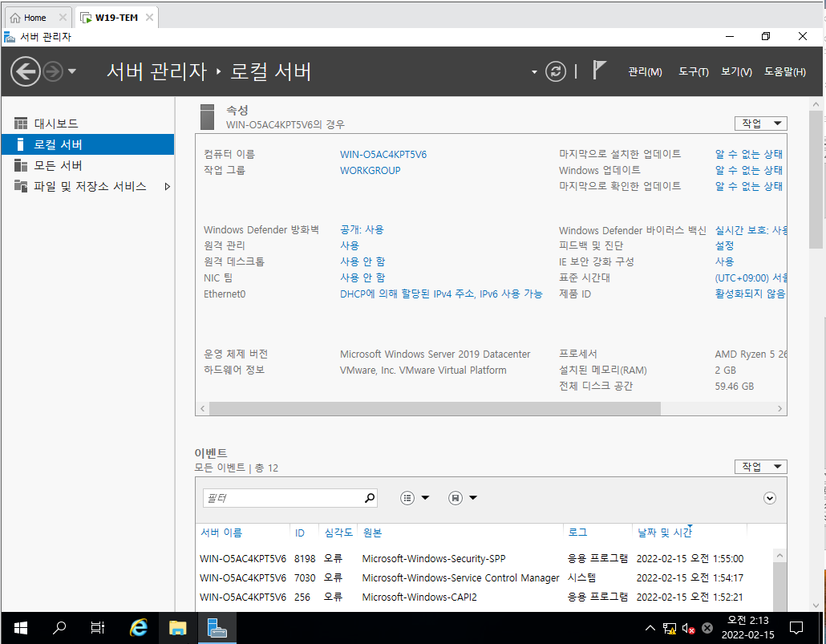
Task: Sort events by 날짜 및 시간 column
Action: coord(665,533)
